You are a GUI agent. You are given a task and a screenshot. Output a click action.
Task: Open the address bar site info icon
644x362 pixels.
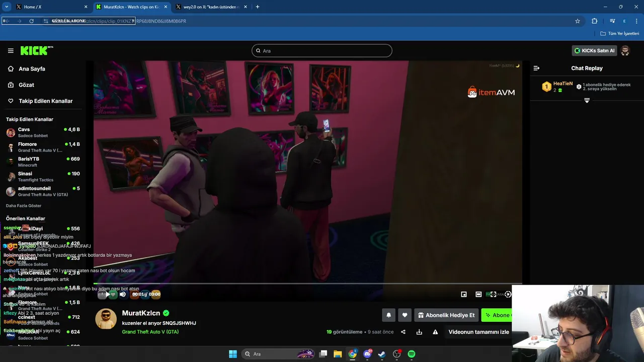click(46, 21)
